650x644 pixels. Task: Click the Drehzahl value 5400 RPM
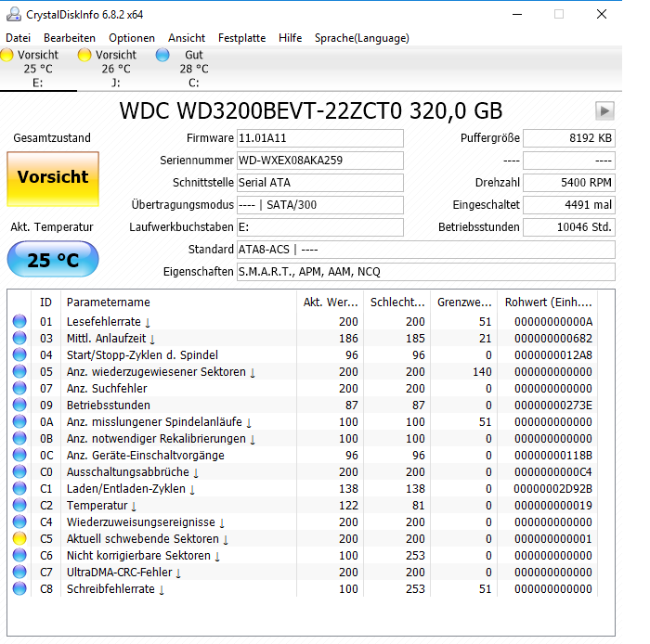point(568,183)
